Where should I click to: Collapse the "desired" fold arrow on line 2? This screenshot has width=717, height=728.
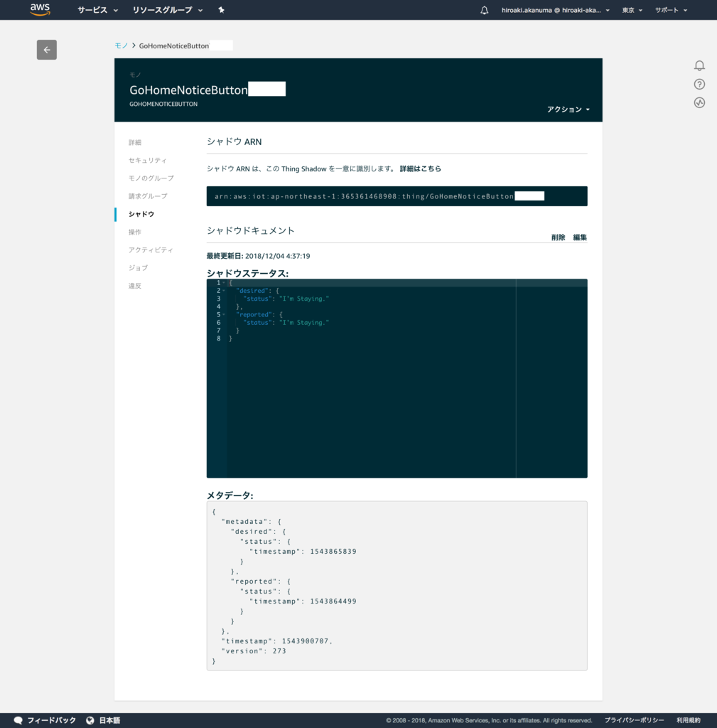224,291
